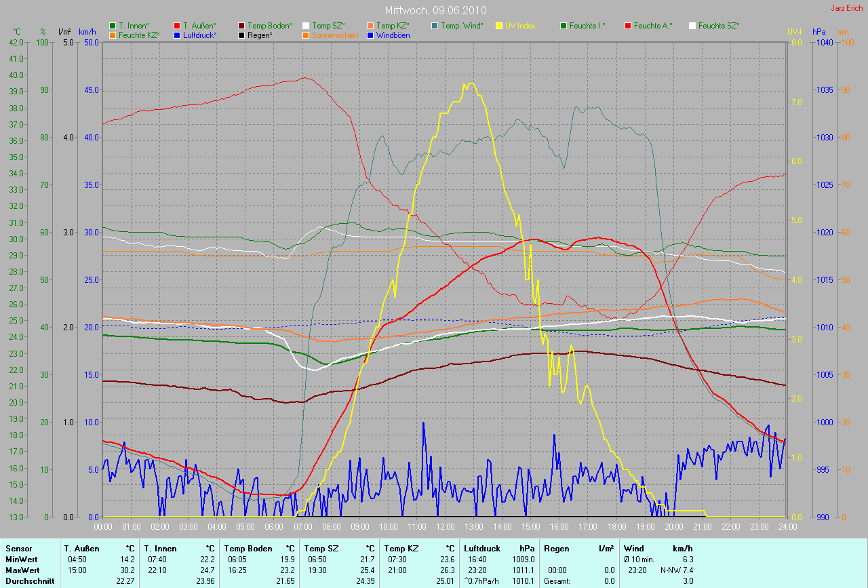The height and width of the screenshot is (588, 868).
Task: Click the teal Temp. Wind legend marker
Action: 435,26
